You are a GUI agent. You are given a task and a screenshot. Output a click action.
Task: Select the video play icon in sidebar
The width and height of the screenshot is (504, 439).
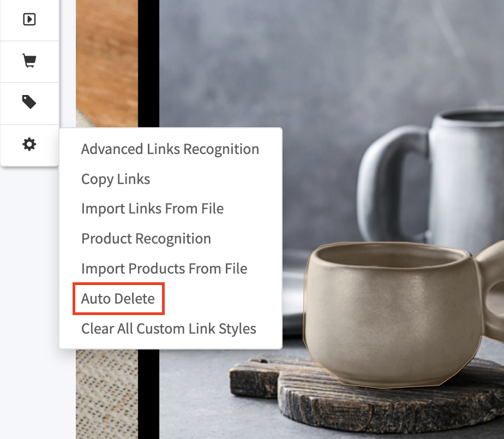point(29,19)
